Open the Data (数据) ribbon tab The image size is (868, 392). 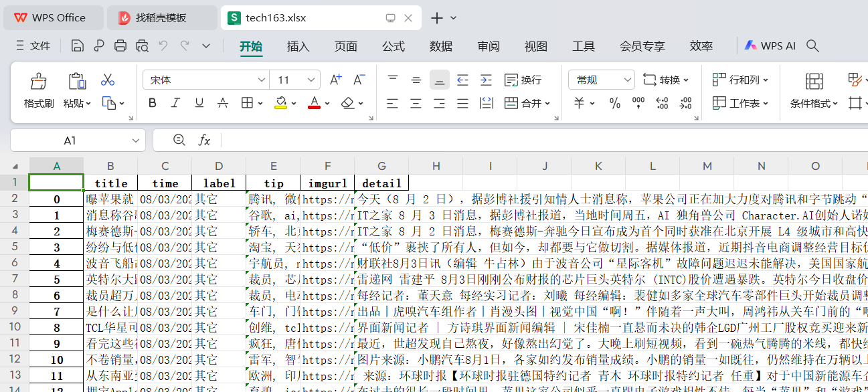coord(441,46)
